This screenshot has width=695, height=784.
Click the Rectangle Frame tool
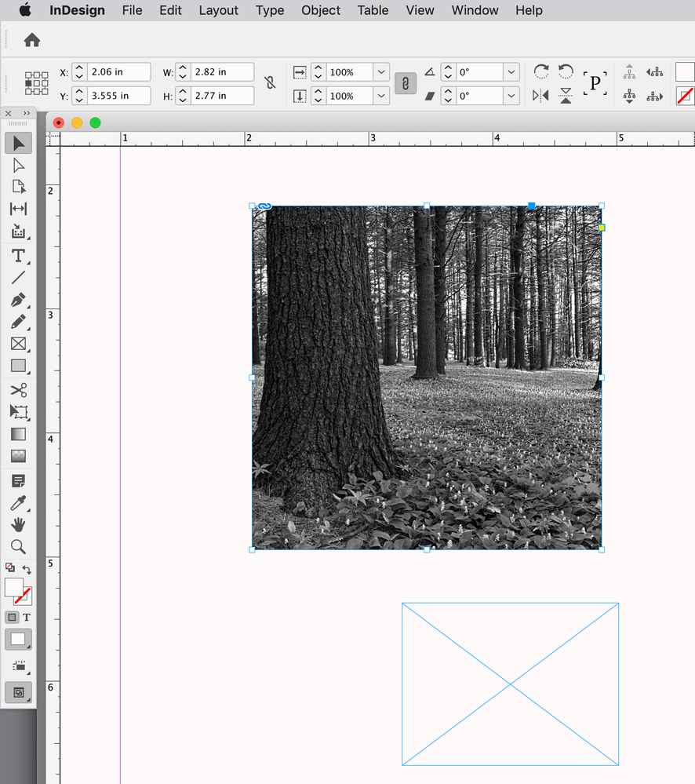(x=18, y=344)
